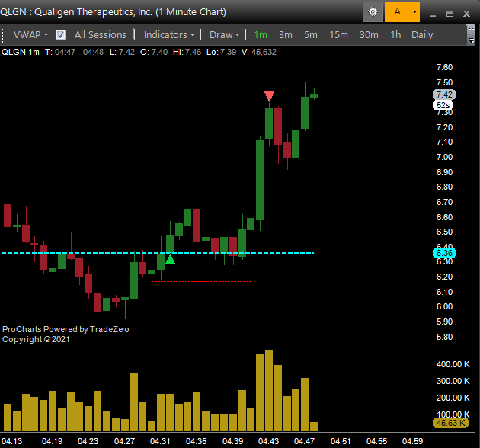Click the T: 04:47 - 04:48 time readout

point(75,52)
